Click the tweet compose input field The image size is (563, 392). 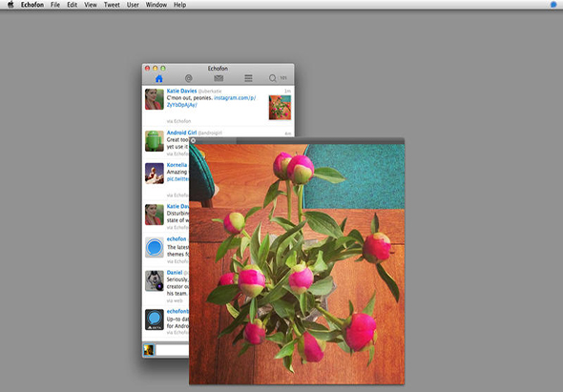173,350
